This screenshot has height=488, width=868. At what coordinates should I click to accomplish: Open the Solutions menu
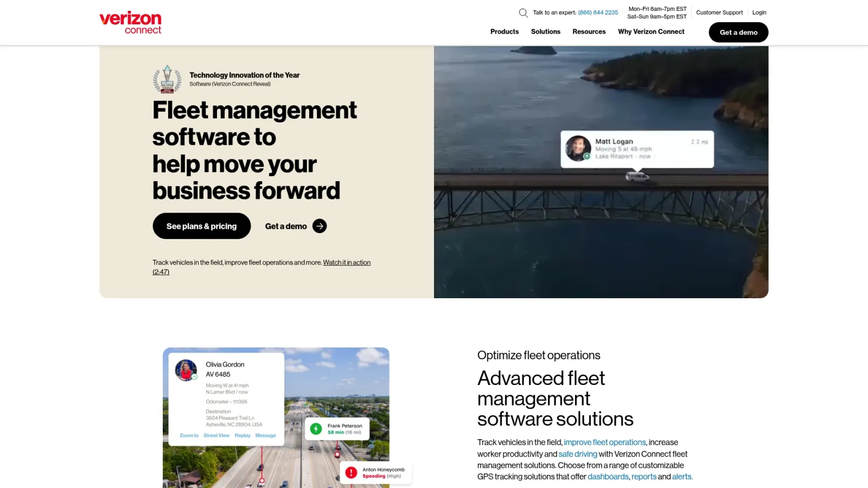click(546, 32)
